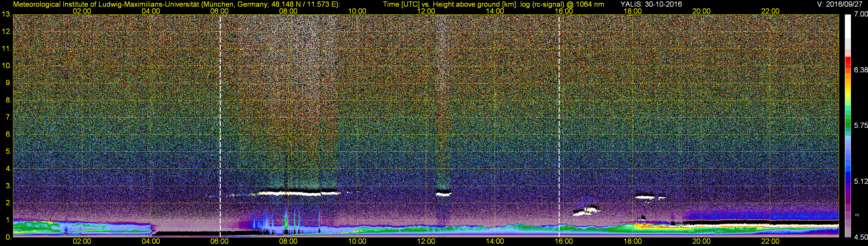This screenshot has height=246, width=868.
Task: Click the small 'eq' marker on color scale
Action: pos(857,215)
